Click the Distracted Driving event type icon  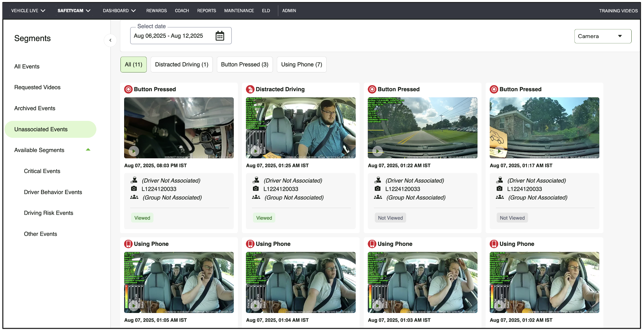pos(250,89)
